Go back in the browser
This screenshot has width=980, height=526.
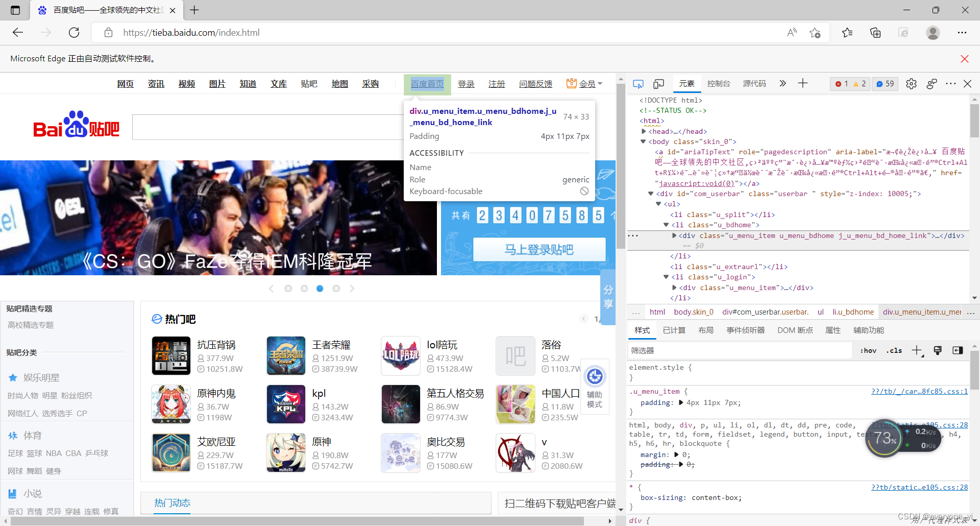click(18, 33)
